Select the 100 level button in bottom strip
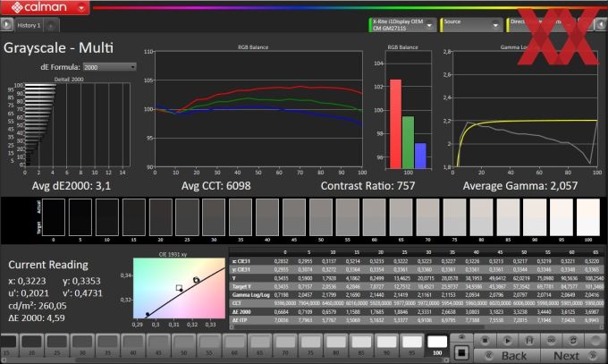This screenshot has width=608, height=364. (x=437, y=345)
